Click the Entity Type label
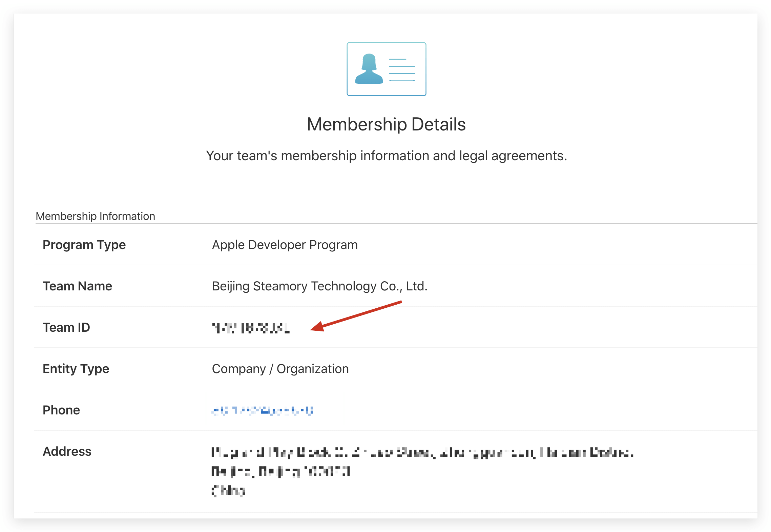 tap(76, 369)
